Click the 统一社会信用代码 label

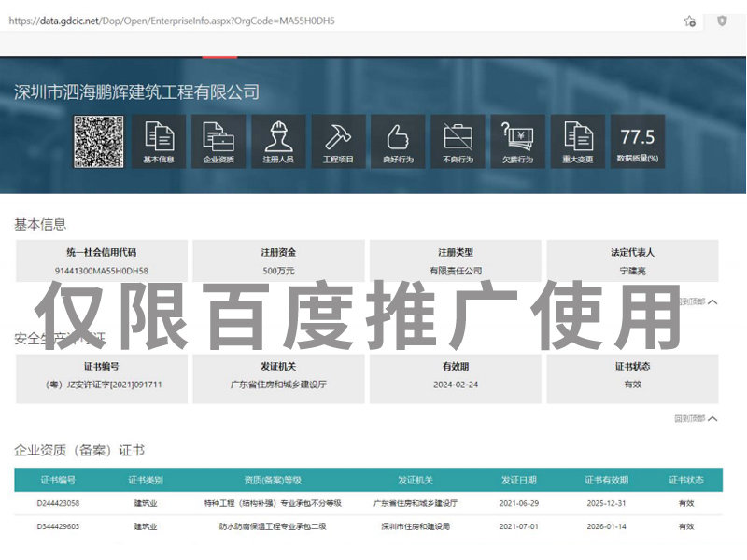[x=102, y=252]
